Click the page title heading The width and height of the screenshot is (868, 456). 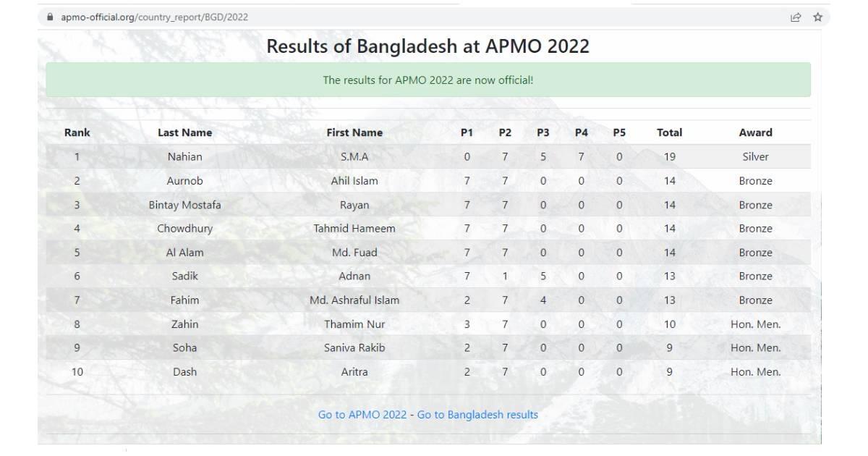coord(428,46)
